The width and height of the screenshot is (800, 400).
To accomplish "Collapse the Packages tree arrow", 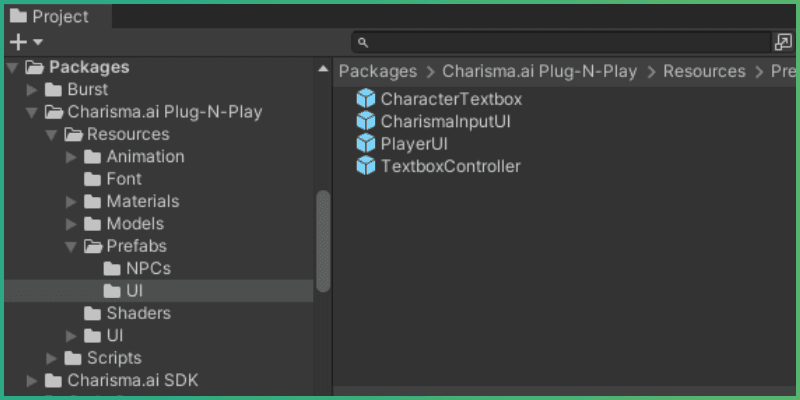I will (x=12, y=68).
